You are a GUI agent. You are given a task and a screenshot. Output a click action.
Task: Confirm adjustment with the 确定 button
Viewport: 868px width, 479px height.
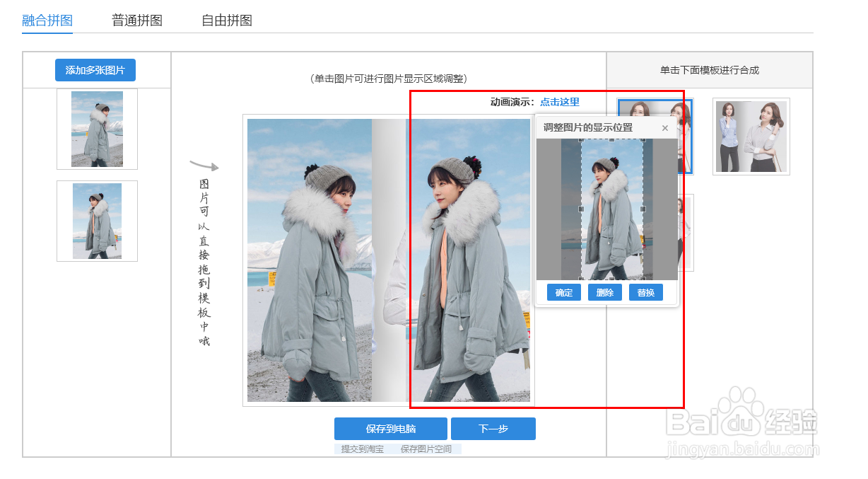(x=563, y=292)
